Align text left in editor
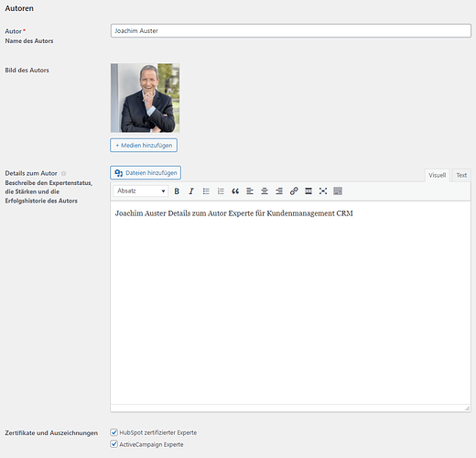Viewport: 476px width, 458px height. click(x=250, y=191)
